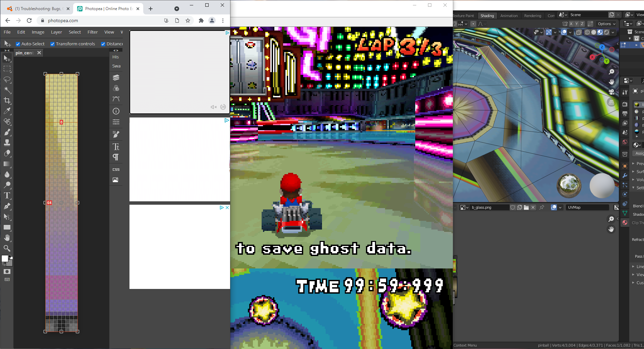Select the Lasso tool in Photopea
The image size is (644, 349).
coord(7,80)
